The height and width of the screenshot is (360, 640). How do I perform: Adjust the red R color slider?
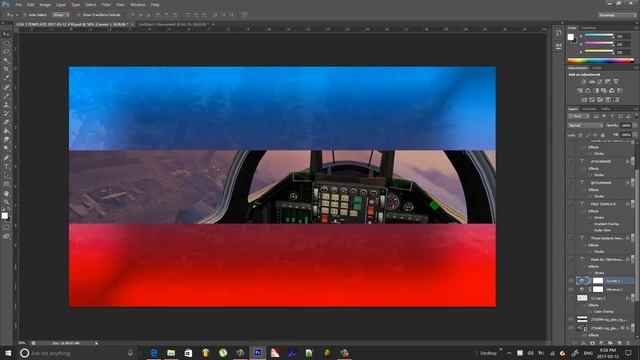(x=598, y=36)
